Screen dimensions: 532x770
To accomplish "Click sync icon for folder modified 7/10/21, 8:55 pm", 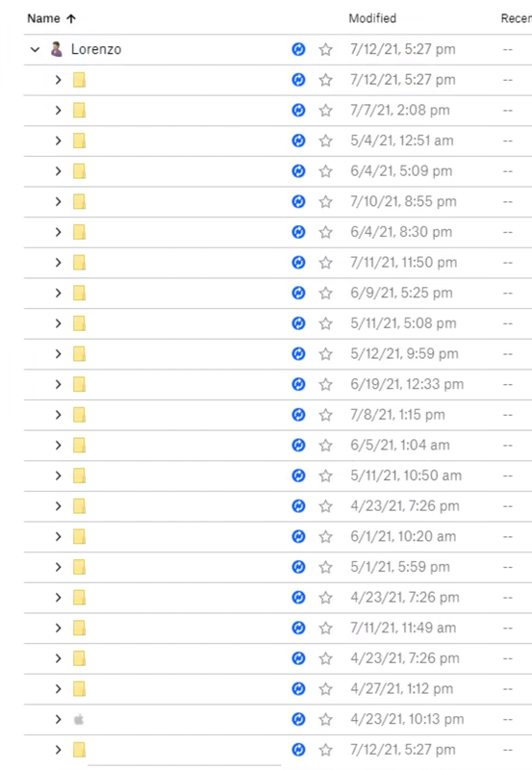I will [x=298, y=201].
